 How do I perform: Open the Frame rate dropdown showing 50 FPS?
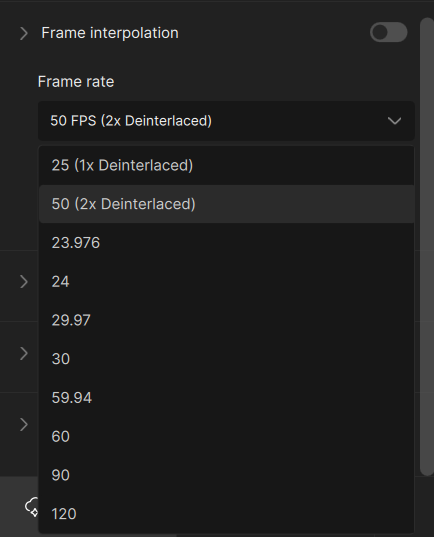[226, 121]
